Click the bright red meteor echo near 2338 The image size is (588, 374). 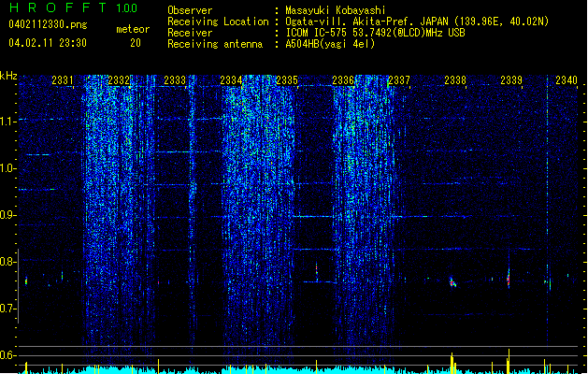coord(452,282)
